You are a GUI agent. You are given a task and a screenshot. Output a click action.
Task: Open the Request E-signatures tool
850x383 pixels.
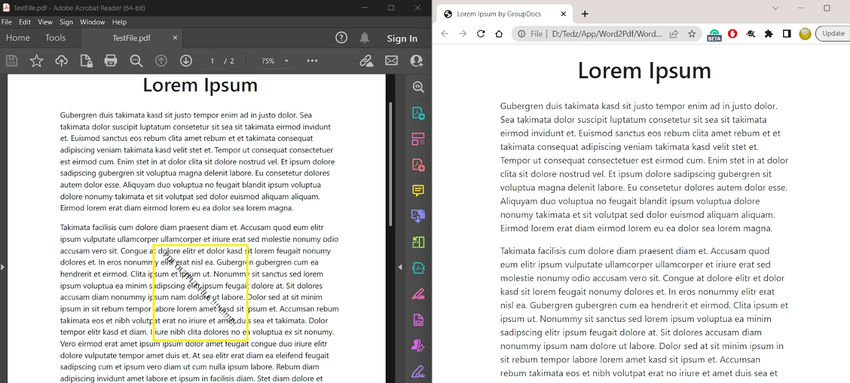click(x=418, y=346)
